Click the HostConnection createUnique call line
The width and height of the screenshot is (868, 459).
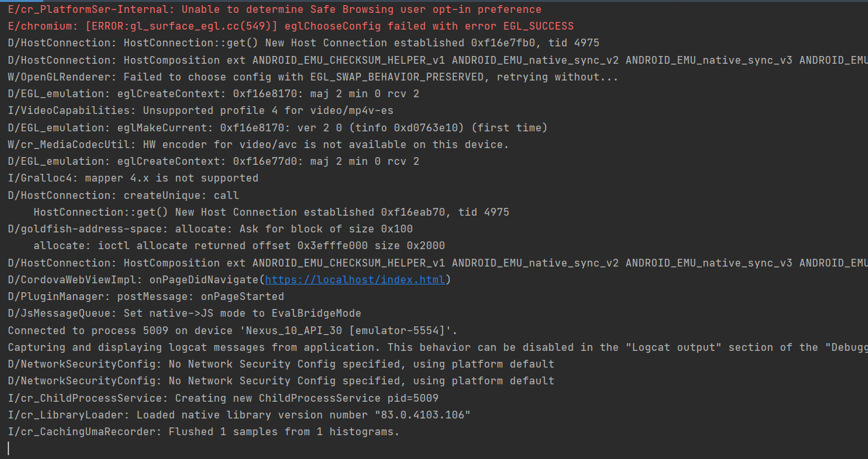[x=124, y=195]
